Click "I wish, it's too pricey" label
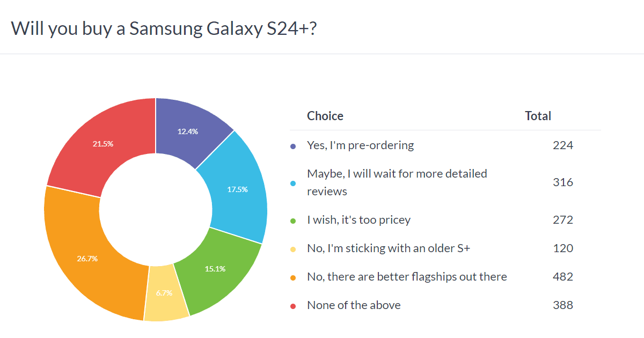The height and width of the screenshot is (338, 644). tap(358, 220)
